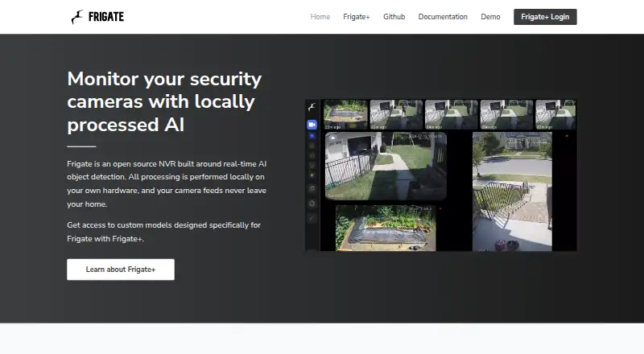Viewport: 644px width, 354px height.
Task: Open the Home nav link
Action: pos(320,17)
